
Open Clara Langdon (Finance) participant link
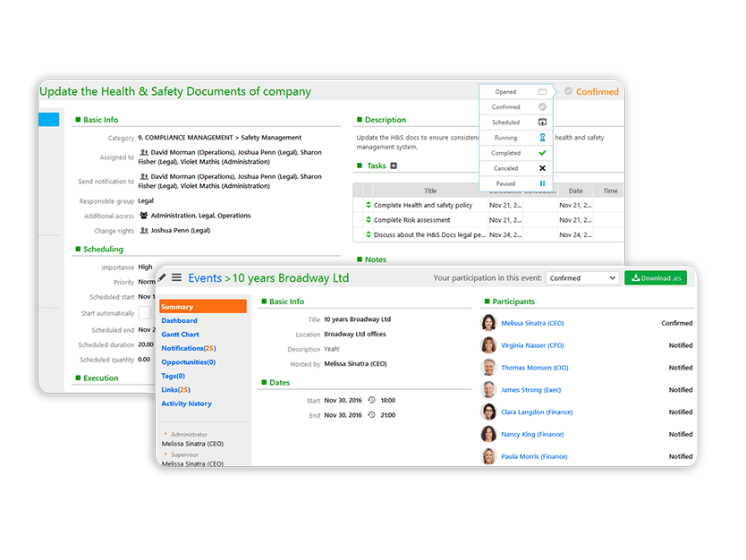click(537, 412)
